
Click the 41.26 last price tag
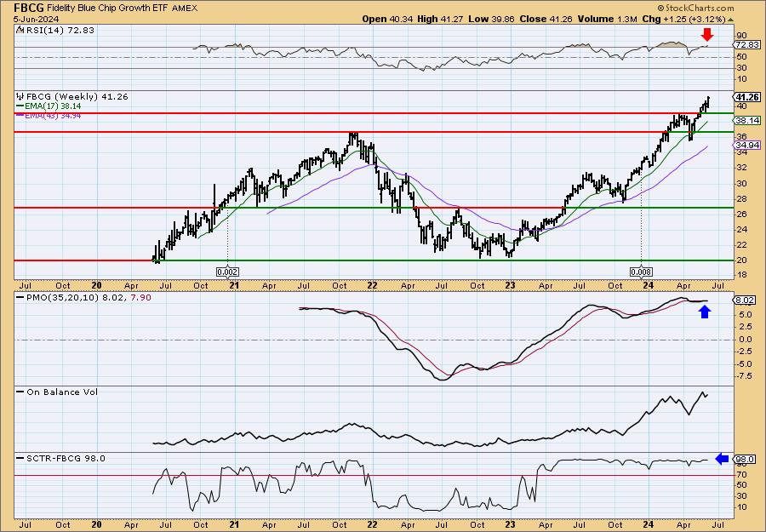[x=747, y=97]
